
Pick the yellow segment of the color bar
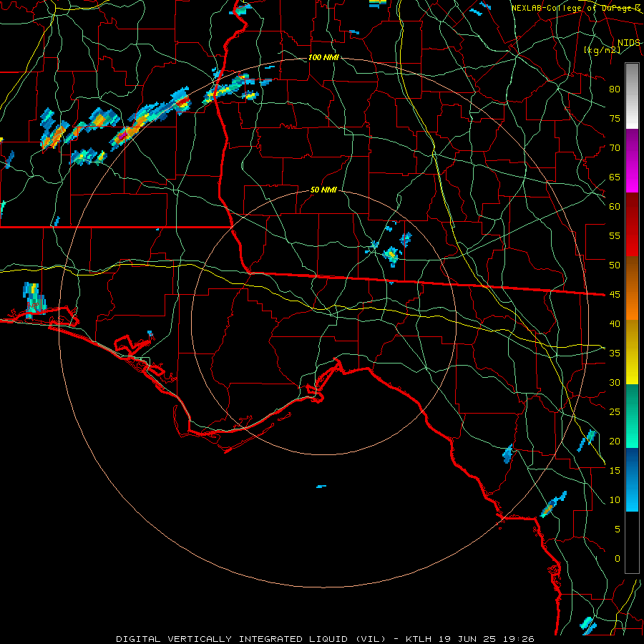[632, 352]
